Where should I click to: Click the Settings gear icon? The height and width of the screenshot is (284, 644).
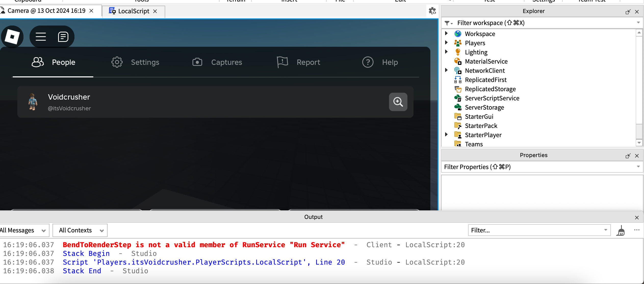(117, 62)
